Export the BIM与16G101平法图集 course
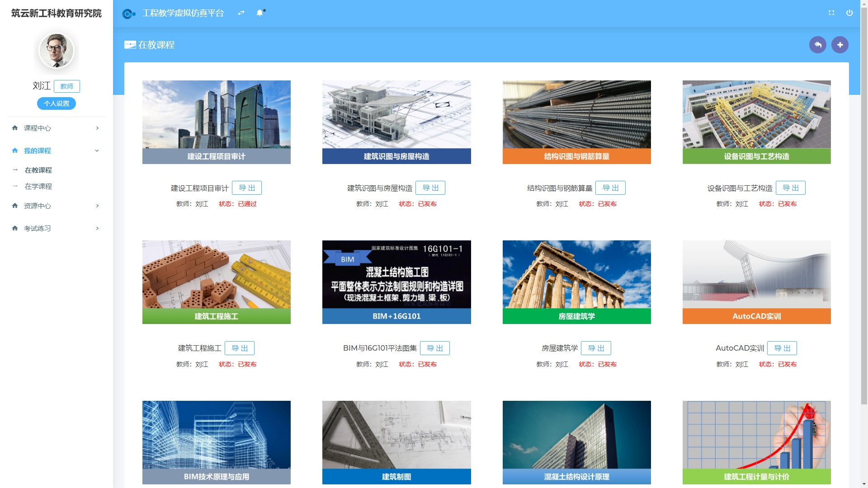 tap(435, 348)
